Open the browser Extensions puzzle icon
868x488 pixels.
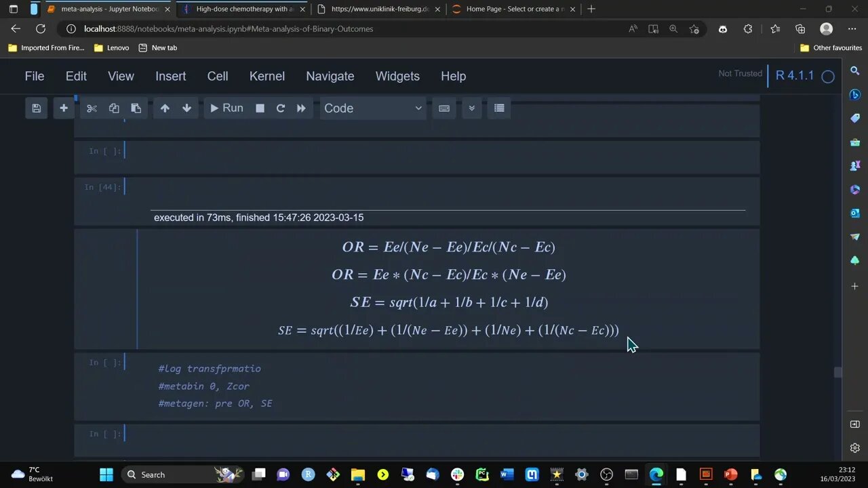click(x=748, y=29)
